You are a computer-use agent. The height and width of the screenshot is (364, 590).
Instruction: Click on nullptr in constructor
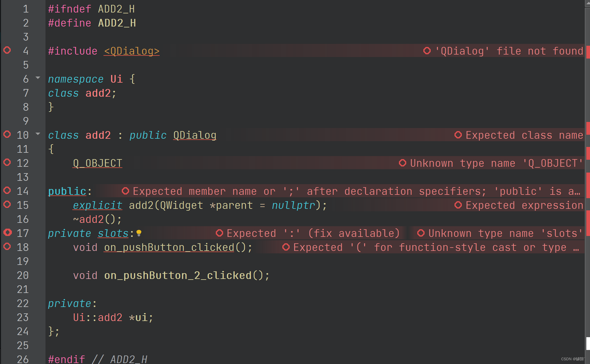click(293, 205)
